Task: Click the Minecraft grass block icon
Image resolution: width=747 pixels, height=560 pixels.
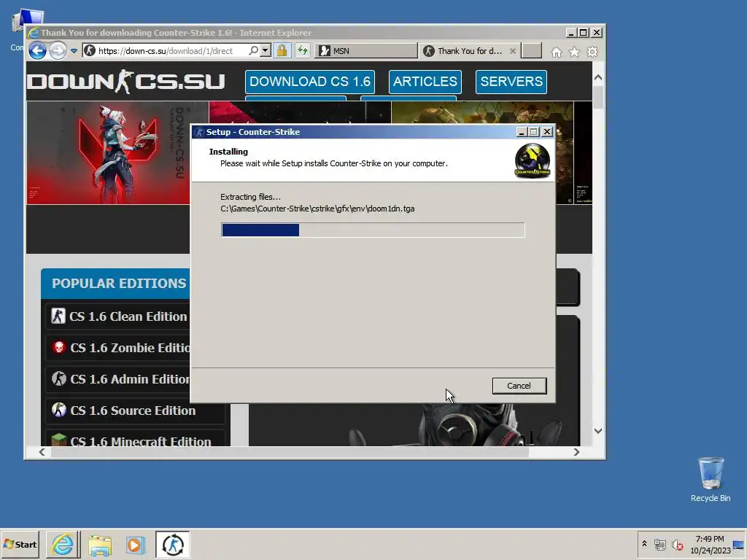Action: click(x=58, y=440)
